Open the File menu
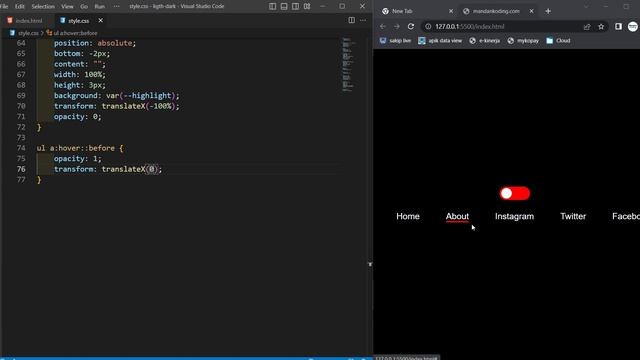 pyautogui.click(x=4, y=6)
